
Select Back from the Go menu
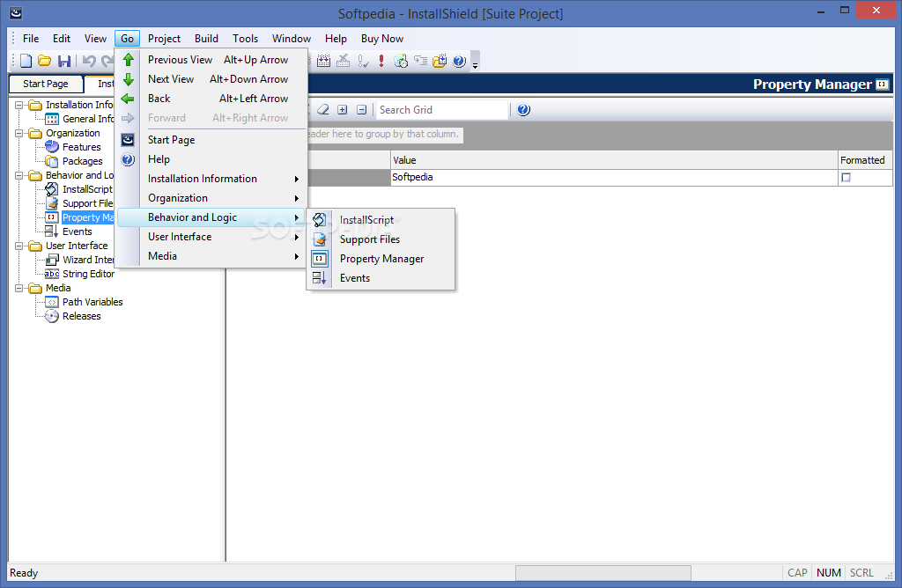(x=211, y=99)
